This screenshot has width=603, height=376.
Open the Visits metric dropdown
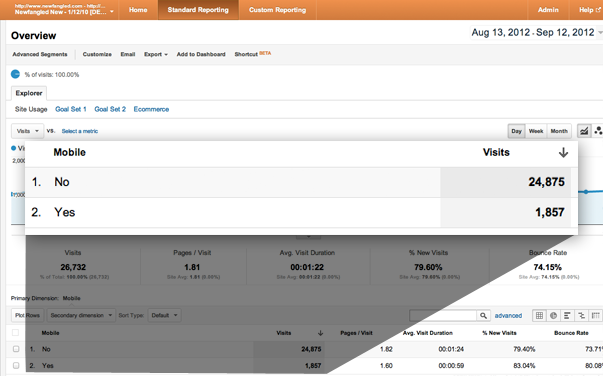(x=28, y=131)
